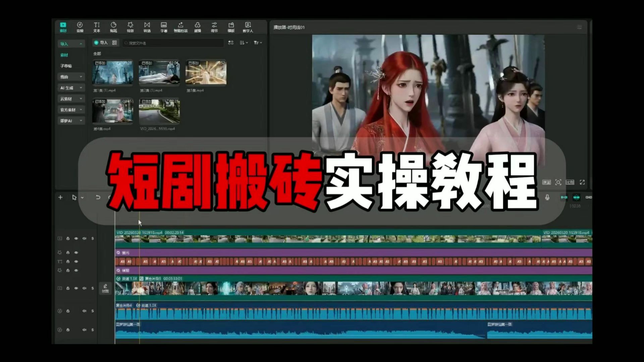This screenshot has height=362, width=644.
Task: Toggle the main track magnet icon
Action: click(x=564, y=197)
